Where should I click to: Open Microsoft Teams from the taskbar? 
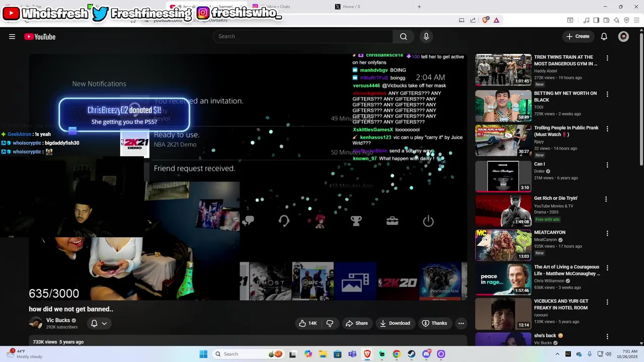pos(352,354)
